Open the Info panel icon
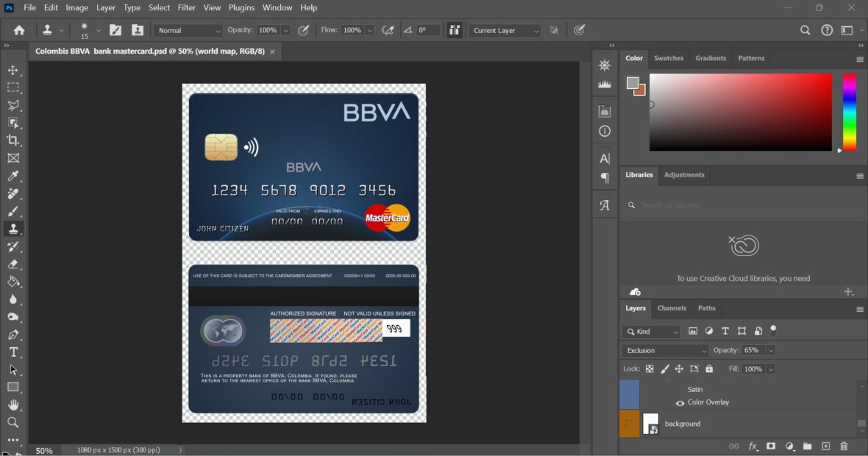The height and width of the screenshot is (456, 868). click(605, 131)
